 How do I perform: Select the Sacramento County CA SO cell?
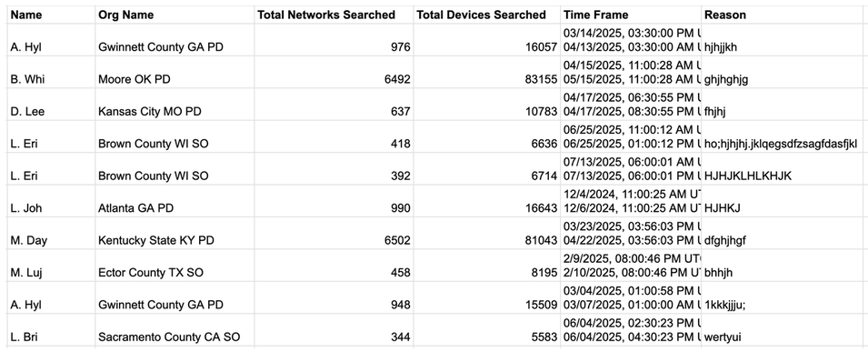pos(175,329)
